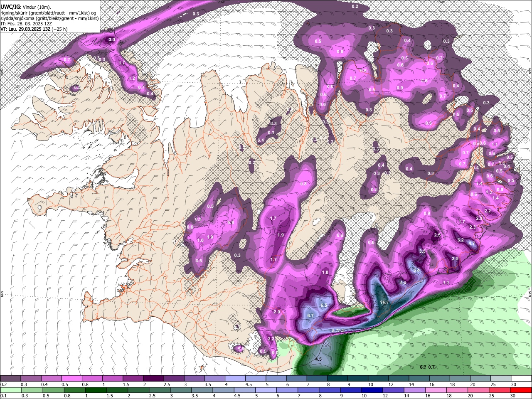Viewport: 532px width, 399px height.
Task: Click the 1.4 value in the east fjords
Action: (x=495, y=198)
